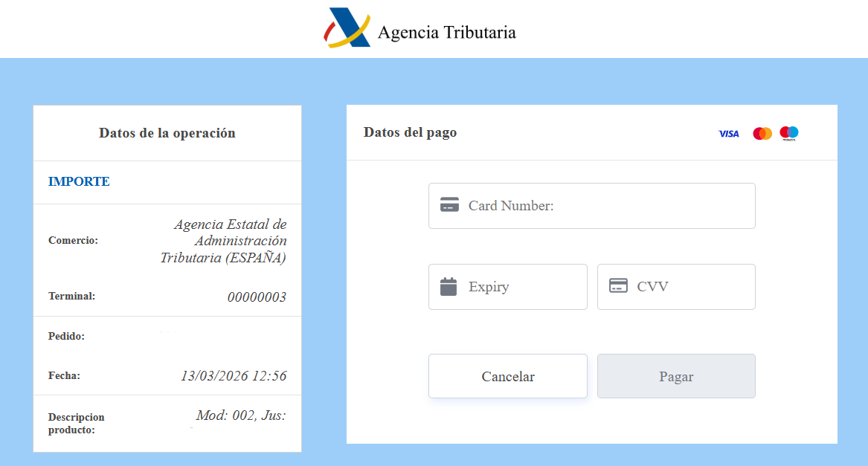Click the Agencia Tributaria logo emblem
Image resolution: width=868 pixels, height=466 pixels.
point(347,28)
